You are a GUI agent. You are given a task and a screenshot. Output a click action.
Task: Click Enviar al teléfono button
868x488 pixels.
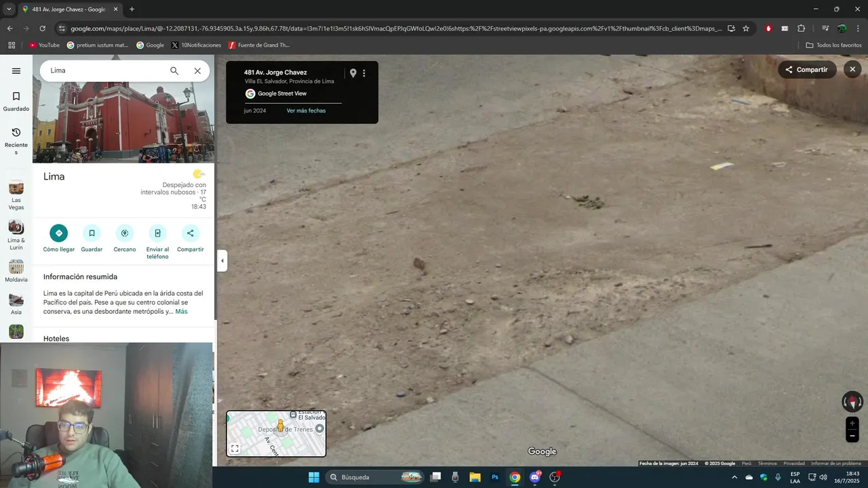pos(157,242)
